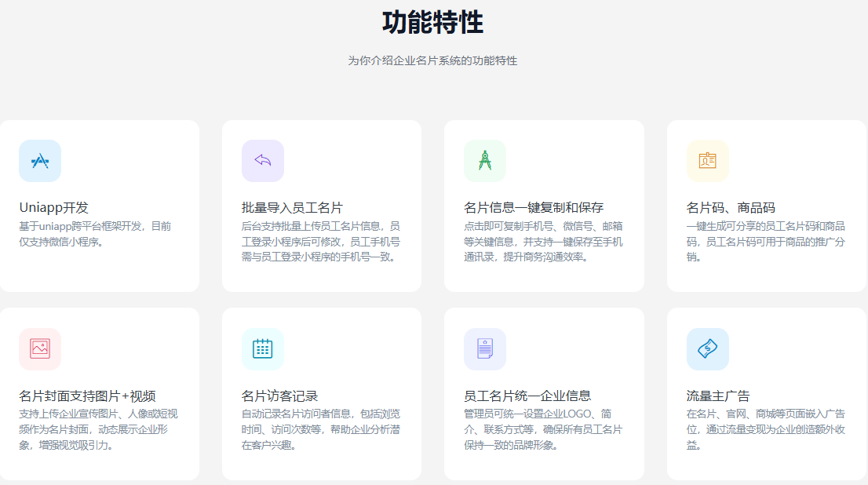Open the 员工名片统一企业信息 heading
Image resolution: width=868 pixels, height=485 pixels.
coord(527,396)
